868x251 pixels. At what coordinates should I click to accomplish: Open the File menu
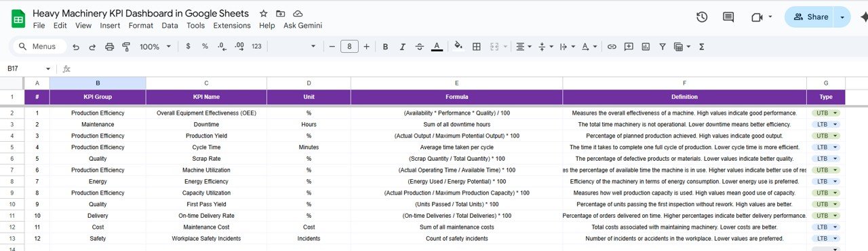(x=39, y=26)
